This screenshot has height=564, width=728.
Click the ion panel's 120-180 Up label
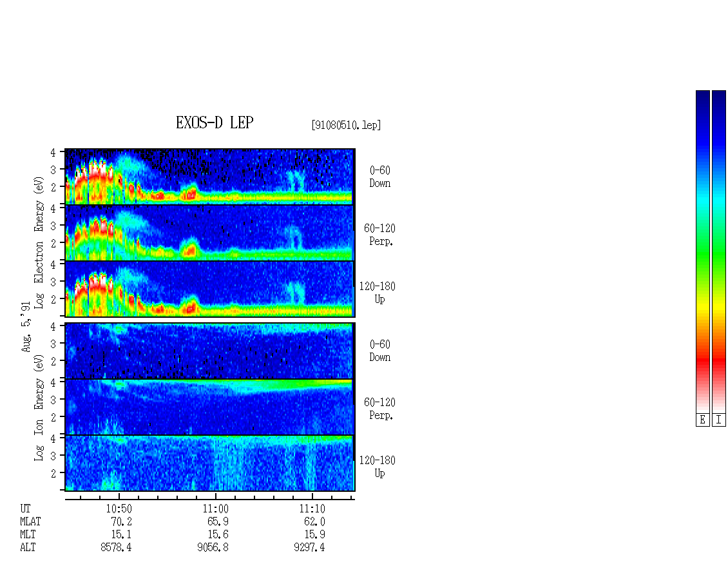point(378,467)
